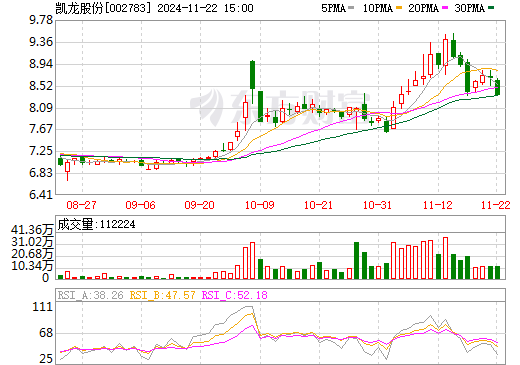Click the timestamp 2024-11-22 15:00
This screenshot has height=365, width=520.
point(205,8)
